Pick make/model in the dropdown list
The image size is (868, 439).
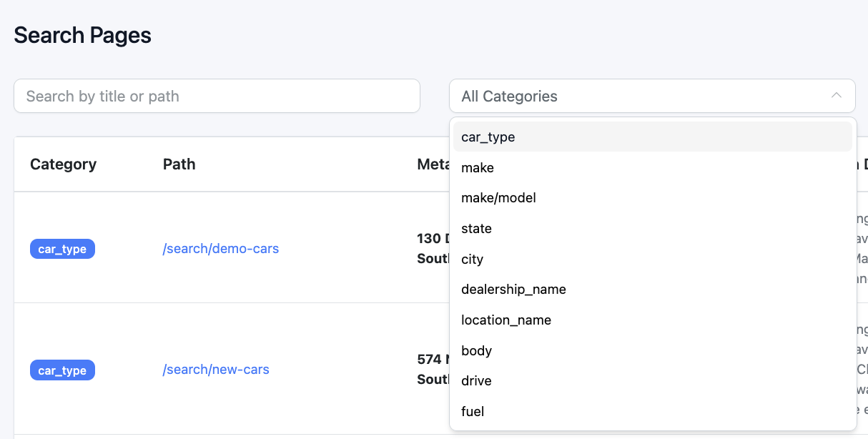tap(498, 198)
